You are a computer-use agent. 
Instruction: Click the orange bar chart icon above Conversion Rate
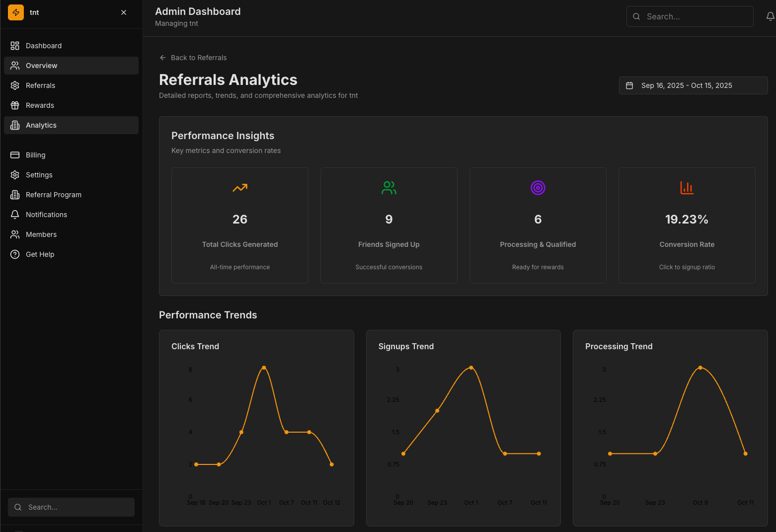pos(687,188)
